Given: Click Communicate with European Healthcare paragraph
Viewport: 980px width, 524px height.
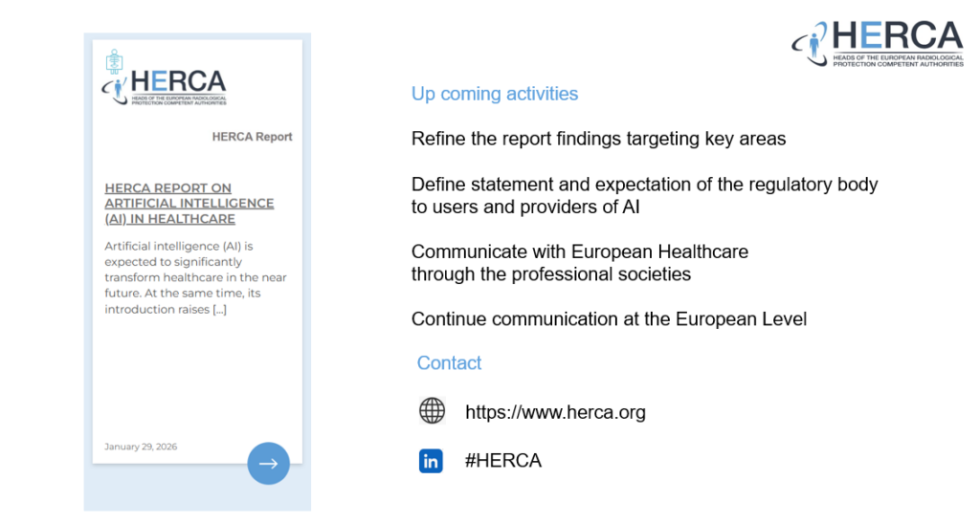Looking at the screenshot, I should (x=579, y=263).
